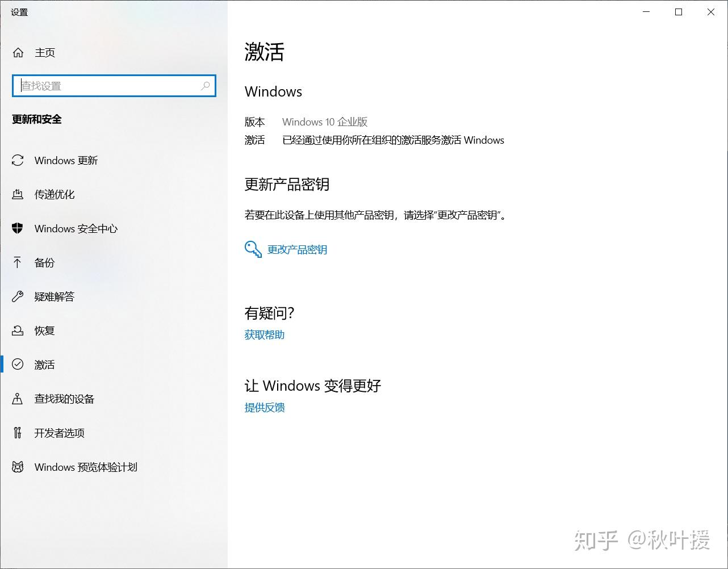Image resolution: width=728 pixels, height=569 pixels.
Task: Click the 更新和安全 section heading
Action: click(x=37, y=120)
